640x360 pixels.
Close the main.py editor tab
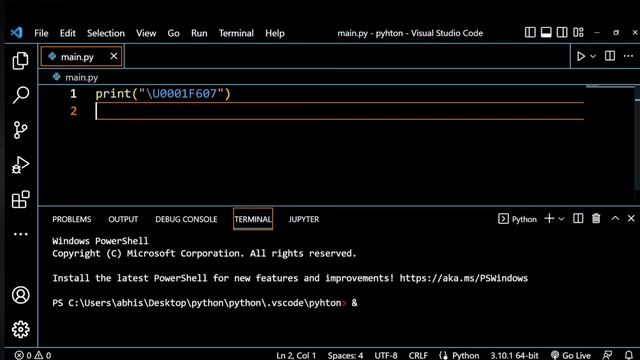click(x=113, y=56)
